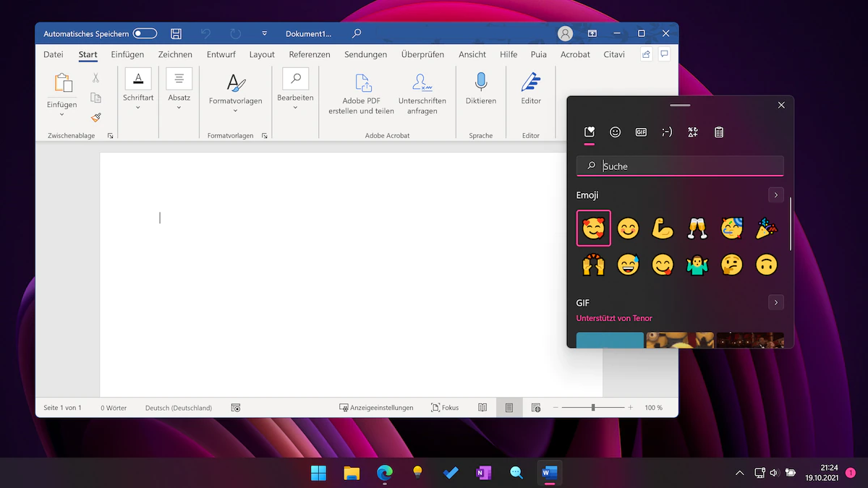
Task: Open the kaomoji ;-) section
Action: [667, 132]
